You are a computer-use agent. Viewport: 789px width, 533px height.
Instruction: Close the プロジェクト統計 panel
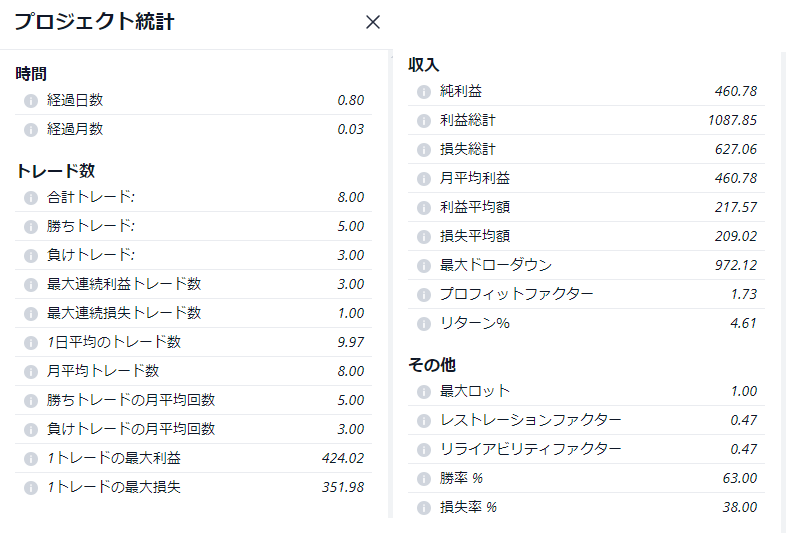tap(373, 22)
